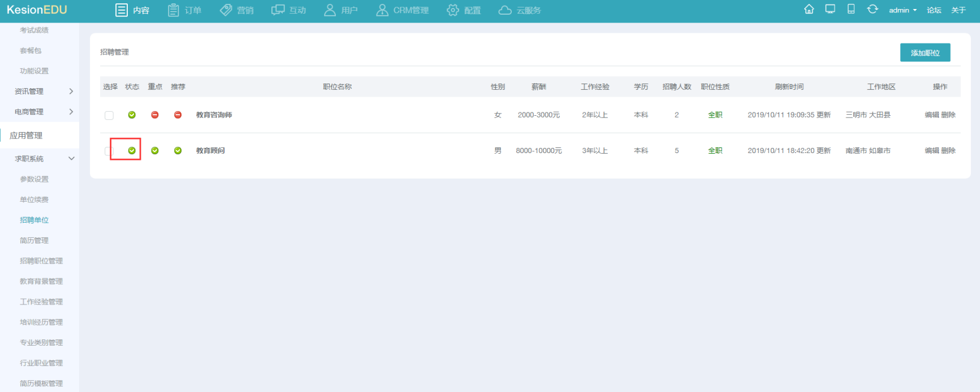Viewport: 980px width, 392px height.
Task: Check the box for 教育咨询师 row
Action: pyautogui.click(x=109, y=116)
